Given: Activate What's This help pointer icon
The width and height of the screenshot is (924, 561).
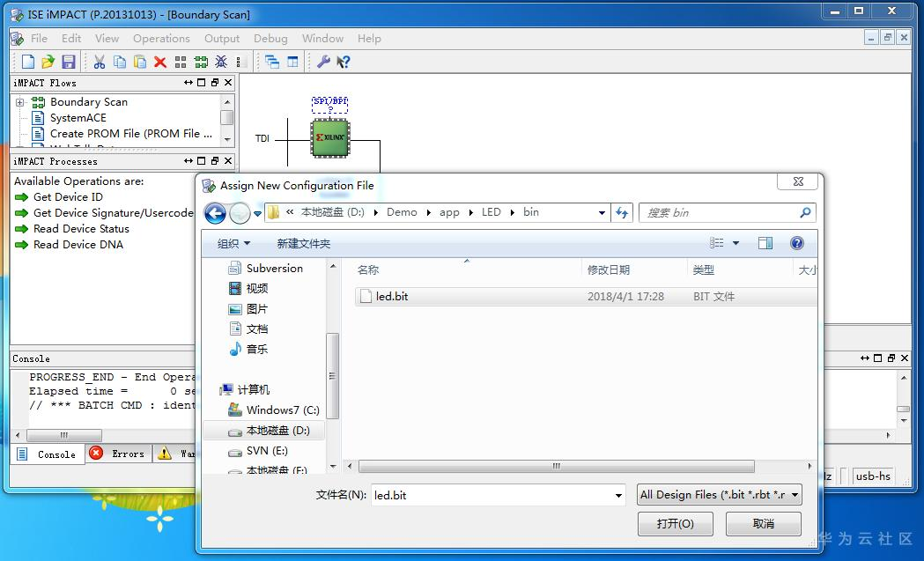Looking at the screenshot, I should 343,62.
